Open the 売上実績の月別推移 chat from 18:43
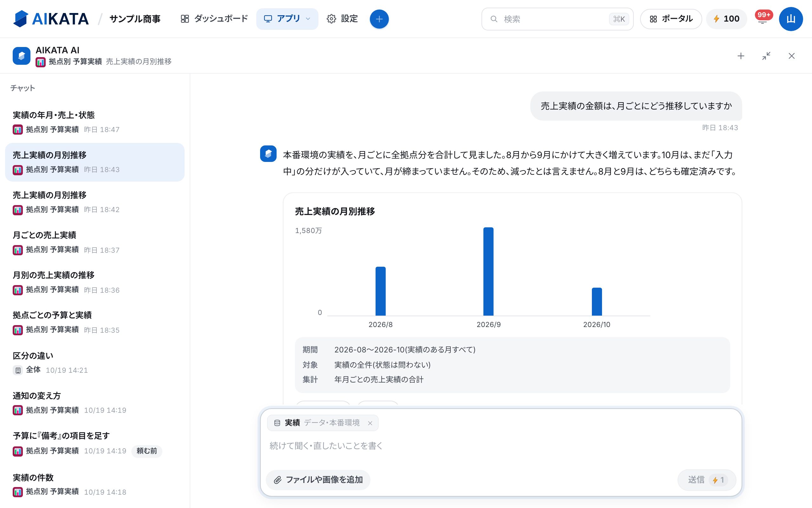The height and width of the screenshot is (508, 812). (95, 162)
